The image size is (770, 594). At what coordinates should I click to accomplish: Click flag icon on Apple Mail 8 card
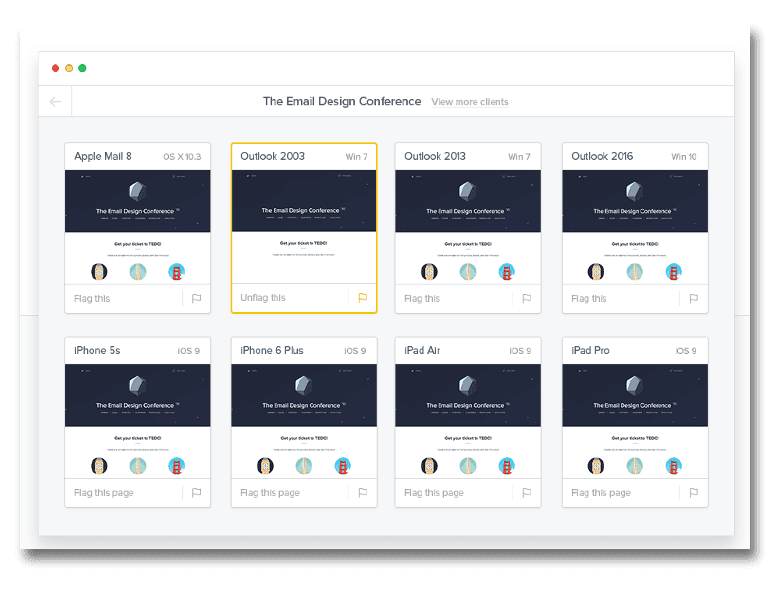click(x=196, y=298)
